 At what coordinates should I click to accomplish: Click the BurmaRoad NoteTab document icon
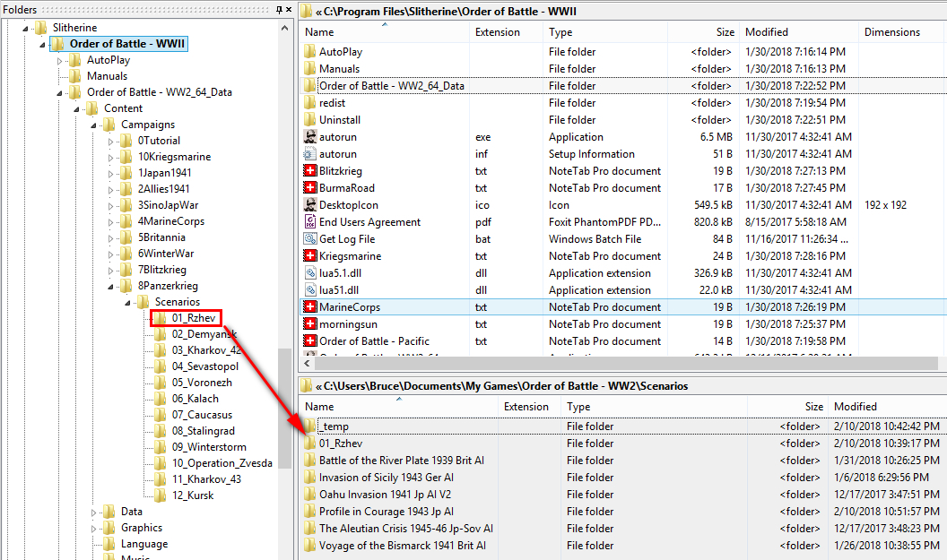pos(309,187)
